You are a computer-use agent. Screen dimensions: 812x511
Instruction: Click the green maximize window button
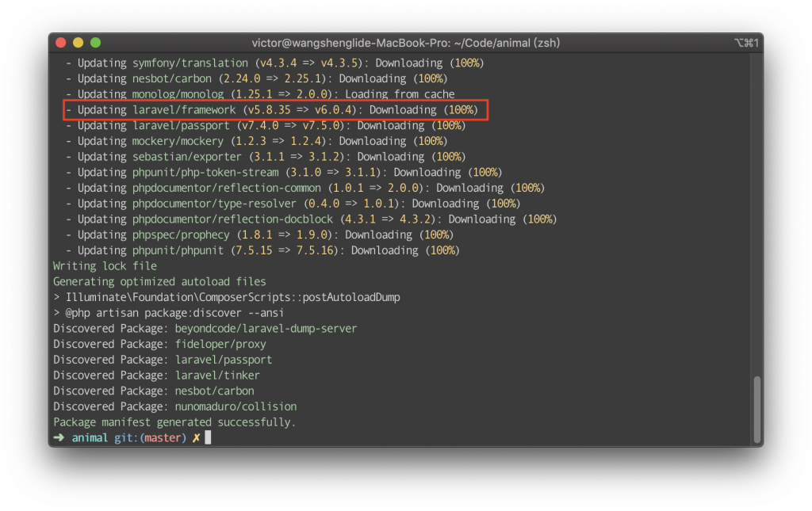click(x=96, y=43)
